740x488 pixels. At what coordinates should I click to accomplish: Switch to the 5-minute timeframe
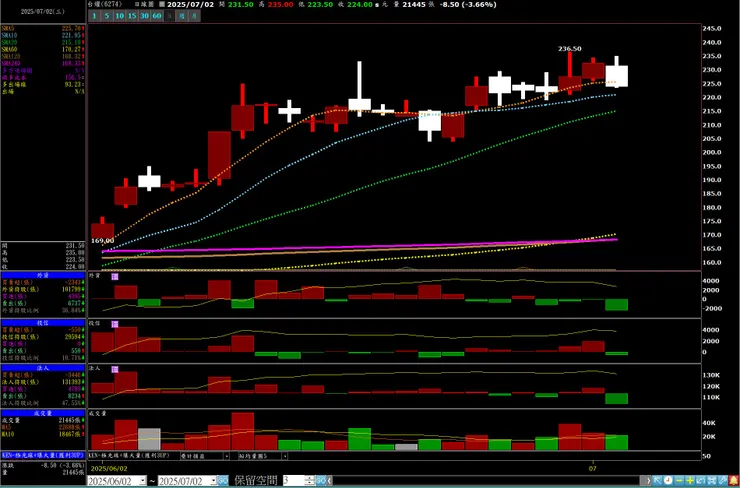click(107, 16)
